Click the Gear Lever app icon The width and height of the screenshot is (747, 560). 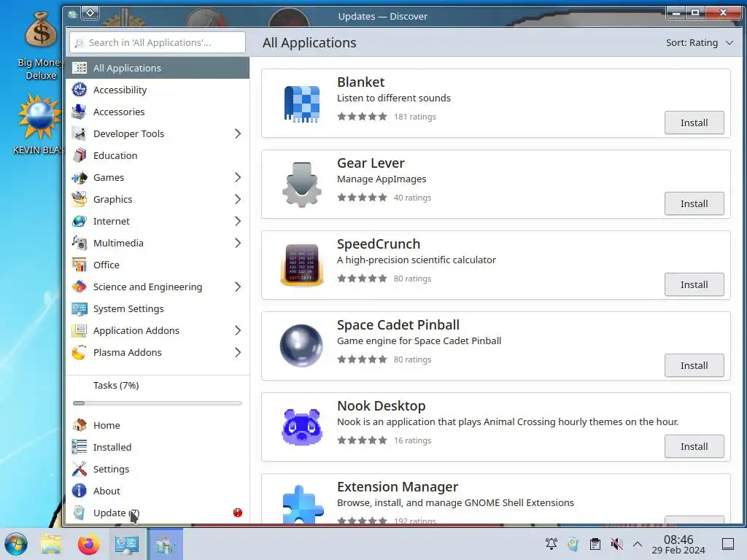coord(301,184)
